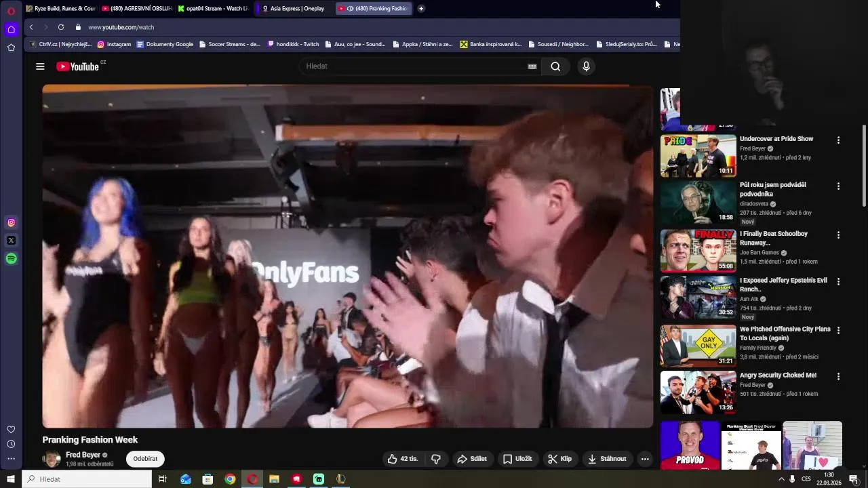Open a new tab with plus button
Image resolution: width=868 pixels, height=488 pixels.
coord(421,9)
